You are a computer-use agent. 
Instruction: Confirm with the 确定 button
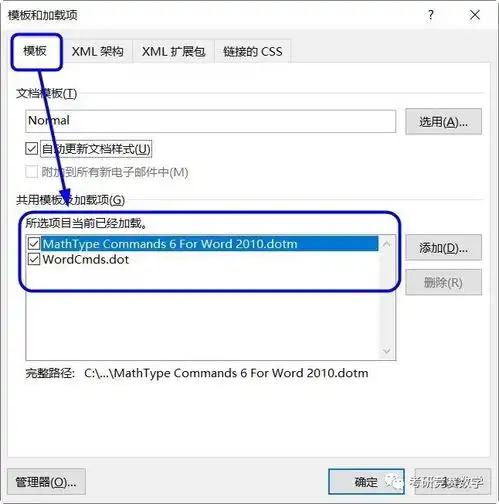pyautogui.click(x=366, y=482)
